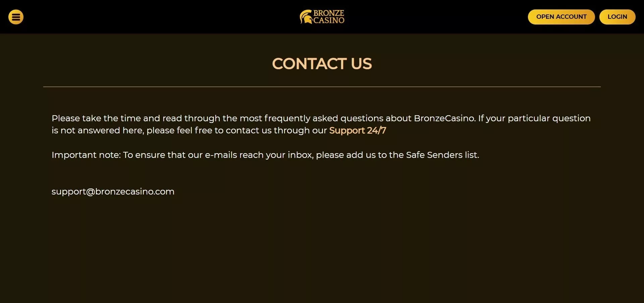Click the words "Important note:"
The width and height of the screenshot is (644, 303).
tap(86, 155)
